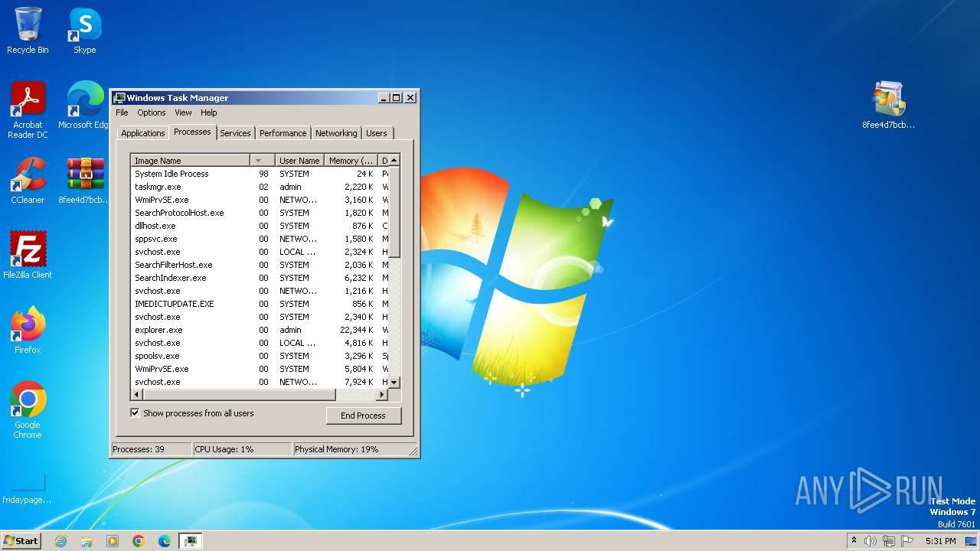Select SearchFilterHost.exe process
This screenshot has height=551, width=980.
[260, 265]
